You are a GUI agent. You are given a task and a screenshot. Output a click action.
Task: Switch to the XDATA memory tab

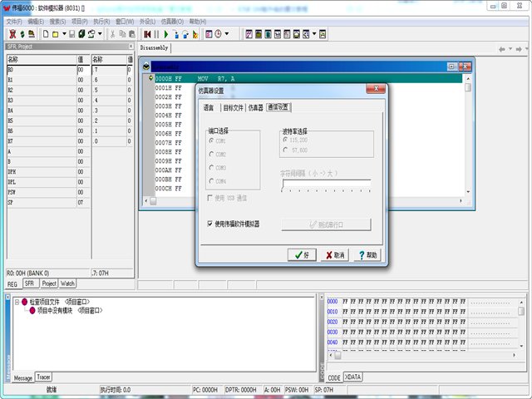[354, 377]
